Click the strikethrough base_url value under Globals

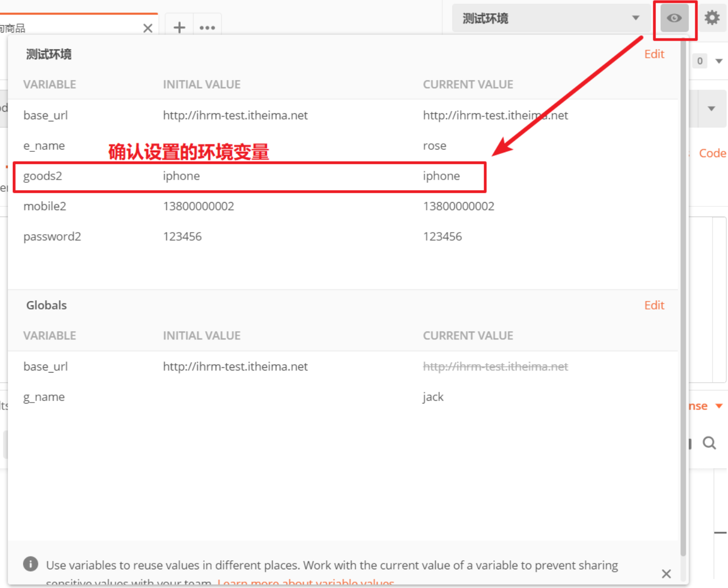pos(495,366)
